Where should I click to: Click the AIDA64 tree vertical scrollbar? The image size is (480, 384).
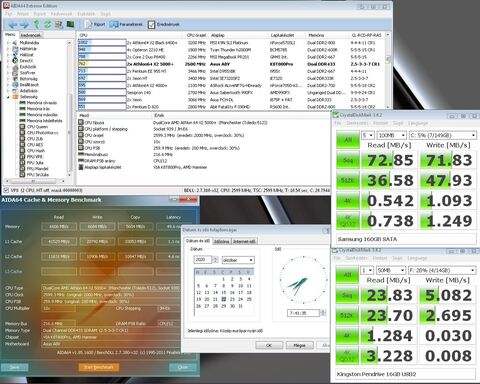69,109
